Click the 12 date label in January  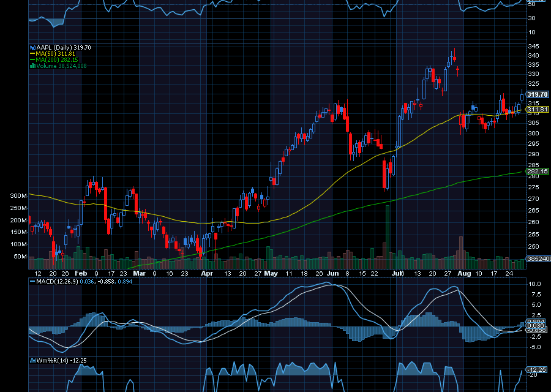click(x=38, y=274)
